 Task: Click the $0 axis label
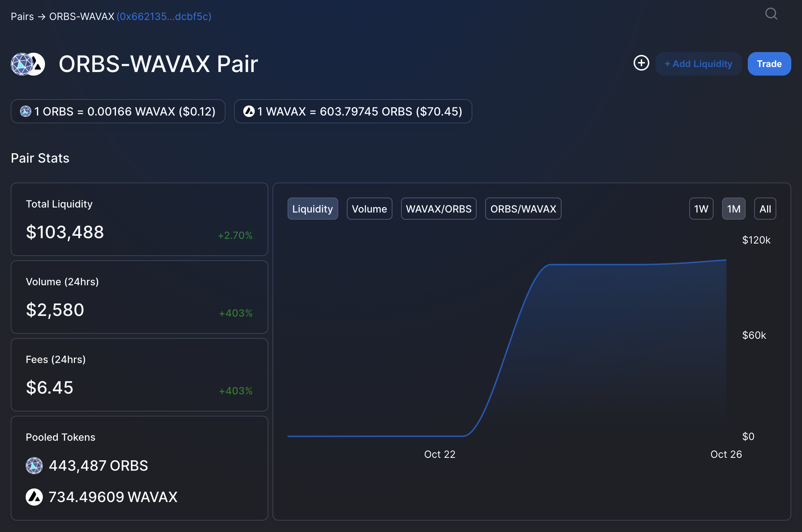coord(748,436)
